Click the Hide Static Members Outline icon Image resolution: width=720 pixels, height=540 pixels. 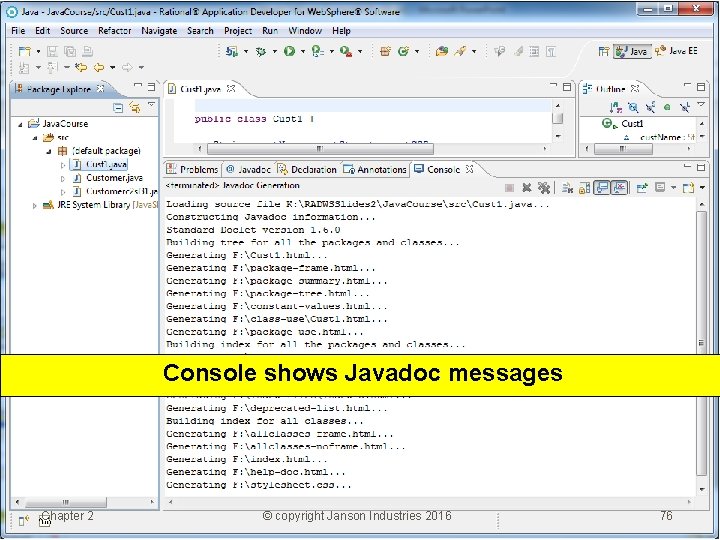point(650,108)
